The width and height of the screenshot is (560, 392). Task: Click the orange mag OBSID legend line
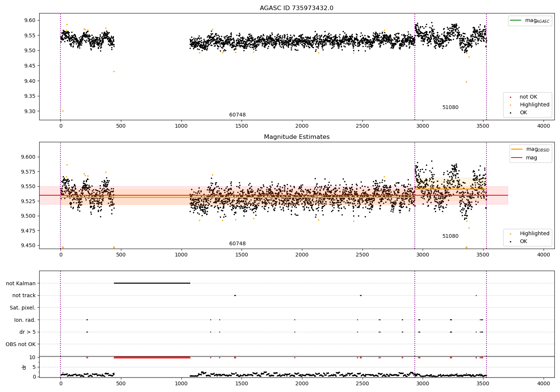click(x=517, y=149)
